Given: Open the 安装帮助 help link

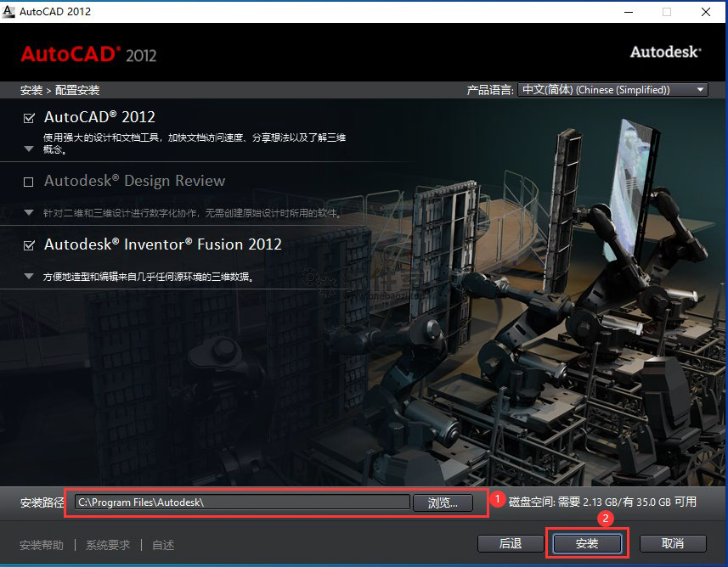Looking at the screenshot, I should point(42,545).
